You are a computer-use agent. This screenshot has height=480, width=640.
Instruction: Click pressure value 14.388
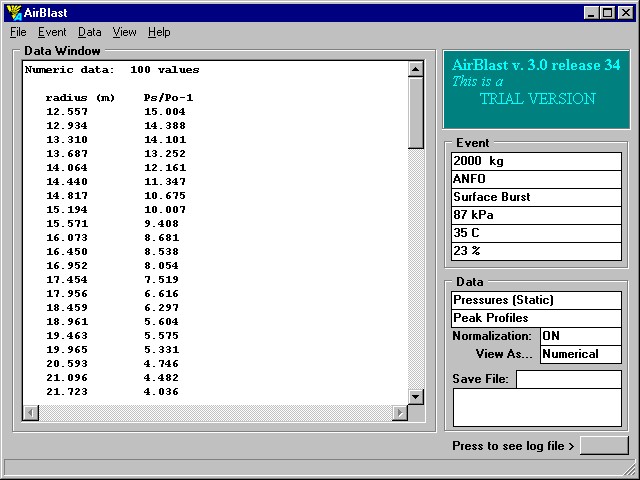(165, 126)
